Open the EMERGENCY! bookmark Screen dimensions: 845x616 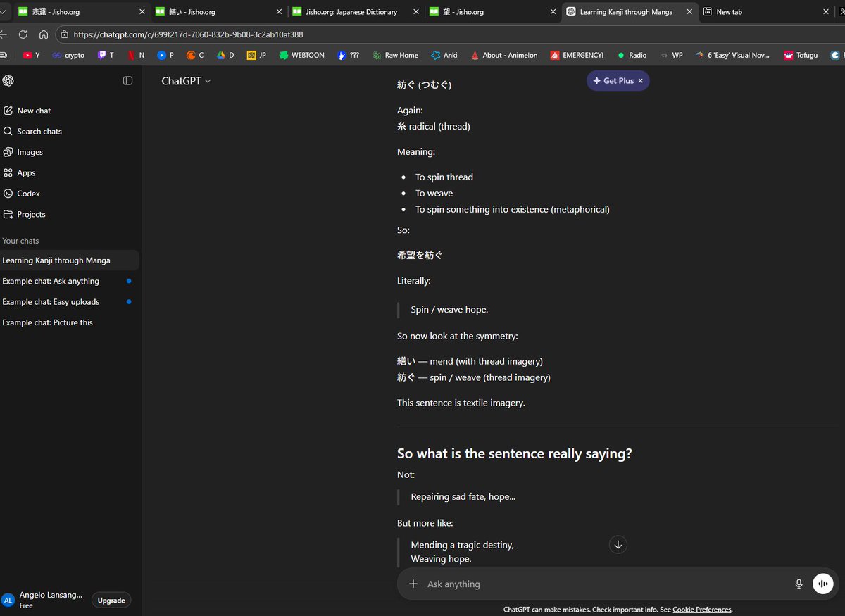[x=577, y=55]
